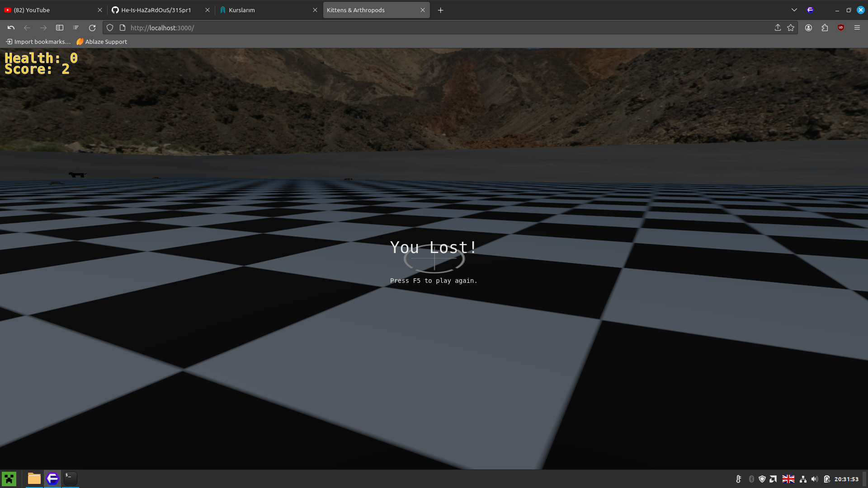Expand the list all tabs chevron
This screenshot has width=868, height=488.
click(x=794, y=10)
